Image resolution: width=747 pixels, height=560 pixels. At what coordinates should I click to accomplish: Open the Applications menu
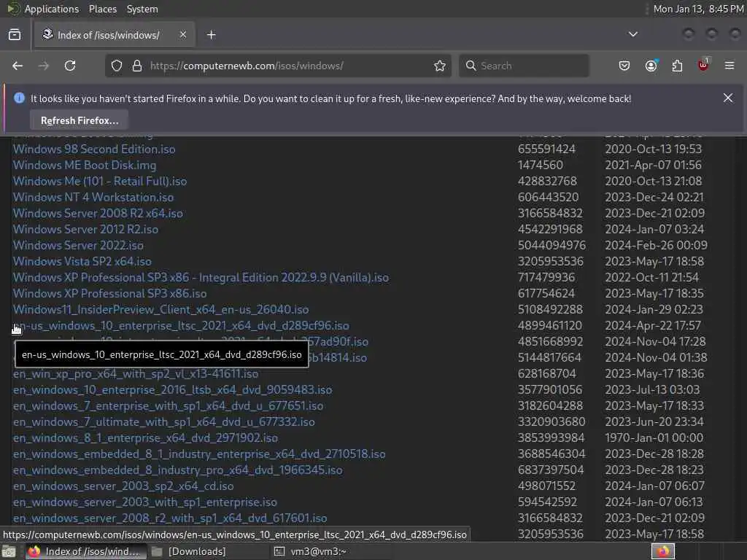coord(52,9)
